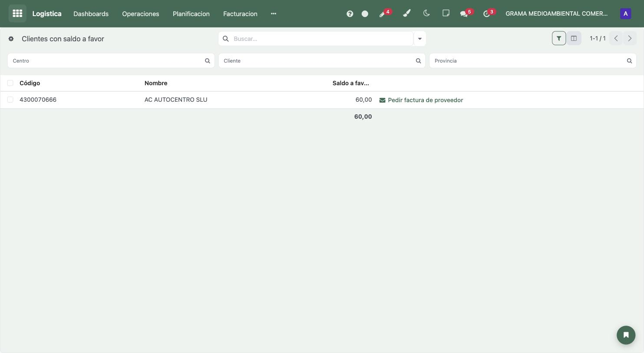This screenshot has width=644, height=353.
Task: Sort by the Saldo a favor column header
Action: [350, 83]
